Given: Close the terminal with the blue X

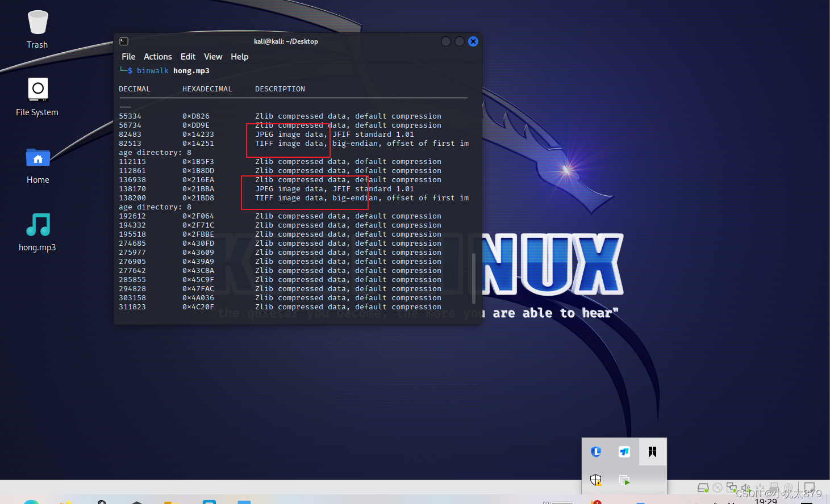Looking at the screenshot, I should point(473,41).
